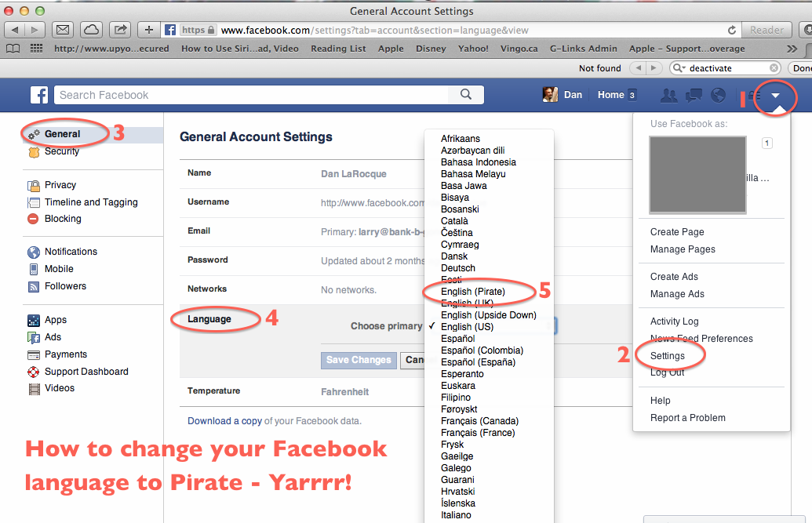Click Settings in account menu
This screenshot has height=523, width=812.
point(667,356)
